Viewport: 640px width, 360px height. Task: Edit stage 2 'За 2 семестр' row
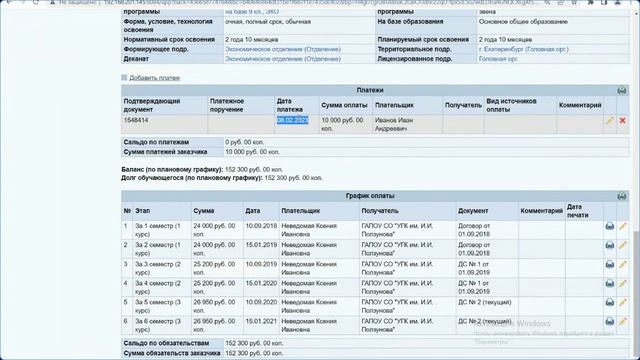point(622,245)
